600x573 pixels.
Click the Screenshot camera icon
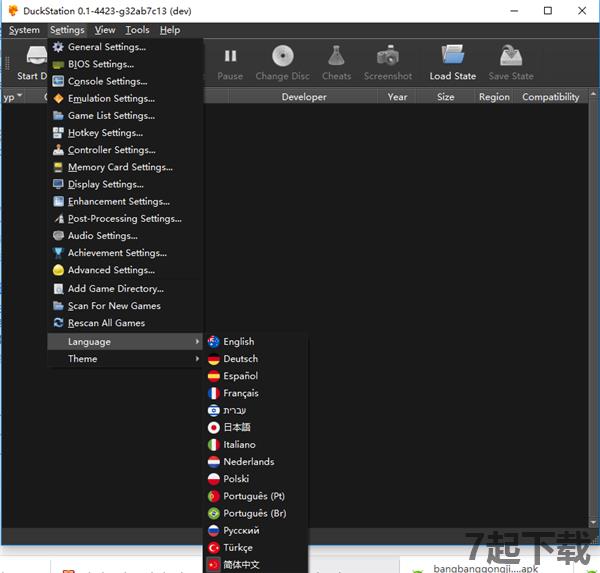coord(388,56)
